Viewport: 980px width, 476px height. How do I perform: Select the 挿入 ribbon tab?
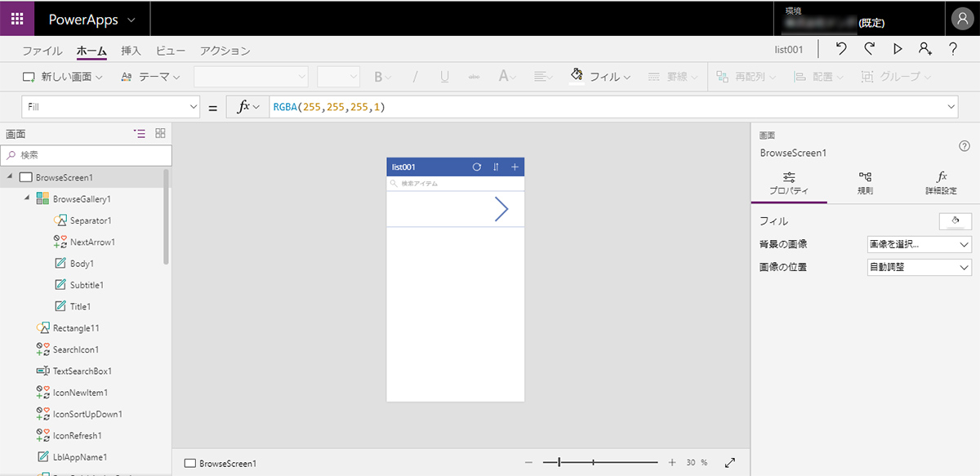(x=131, y=51)
